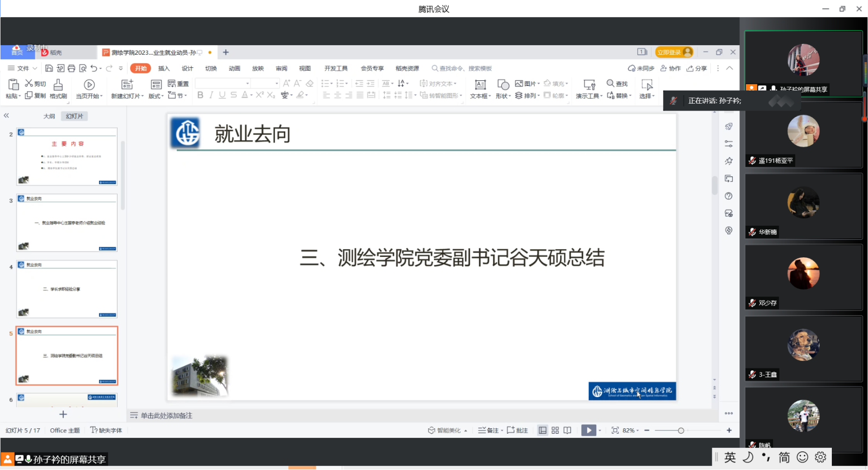This screenshot has height=470, width=868.
Task: Click the Format Painter (格式刷) icon
Action: [x=58, y=84]
